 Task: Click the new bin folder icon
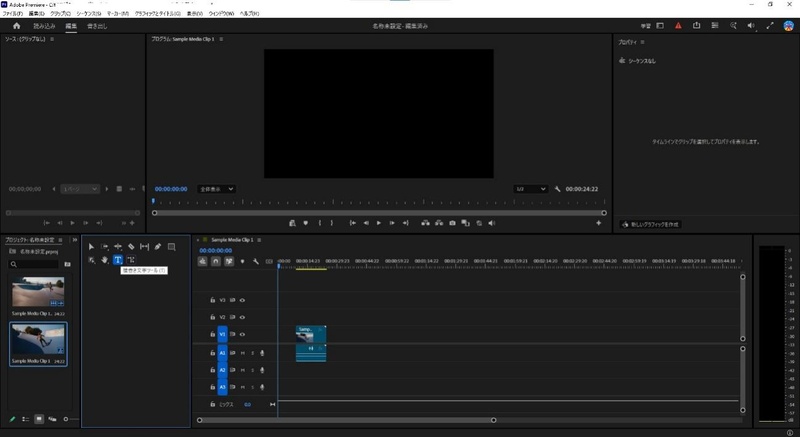67,264
